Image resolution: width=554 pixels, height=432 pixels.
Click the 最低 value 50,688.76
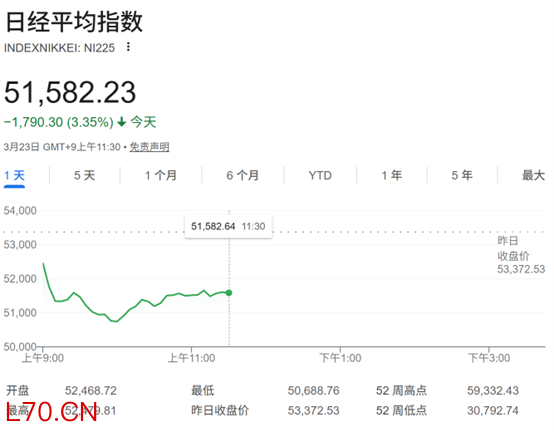click(313, 391)
